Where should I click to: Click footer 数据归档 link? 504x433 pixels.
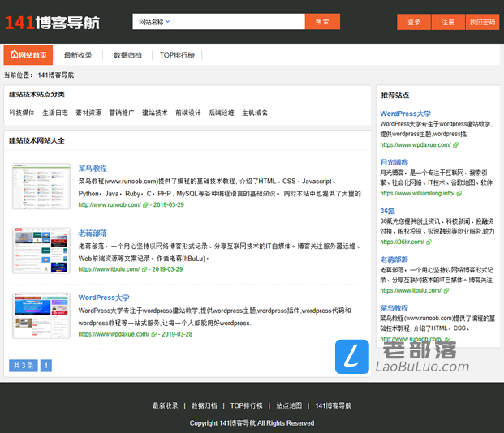(x=204, y=405)
